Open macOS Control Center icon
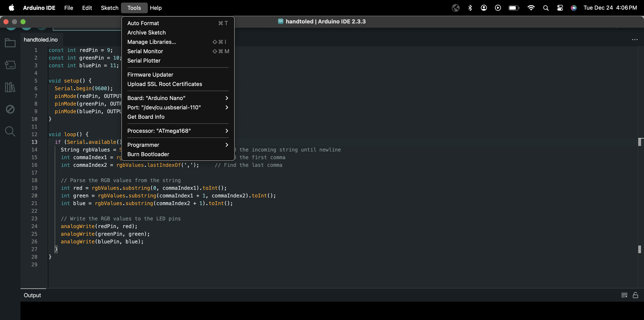 [560, 8]
